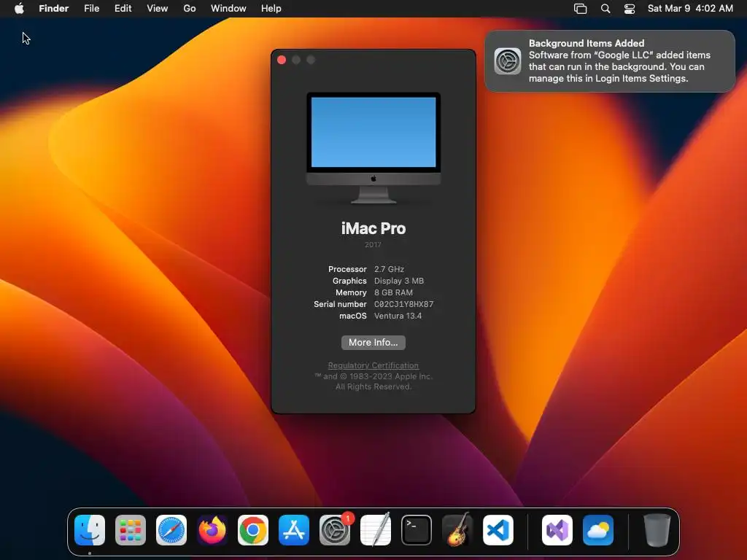
Task: Open the Apple menu
Action: click(x=19, y=9)
